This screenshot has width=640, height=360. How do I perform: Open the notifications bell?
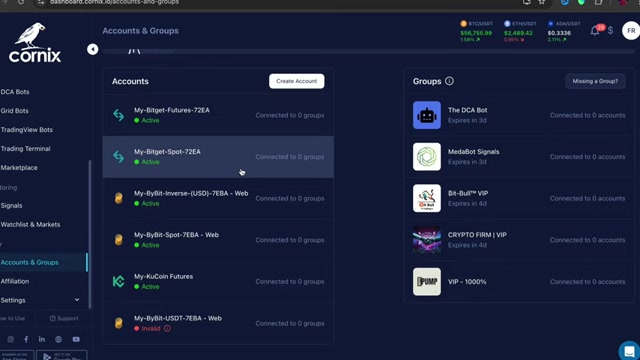coord(596,31)
